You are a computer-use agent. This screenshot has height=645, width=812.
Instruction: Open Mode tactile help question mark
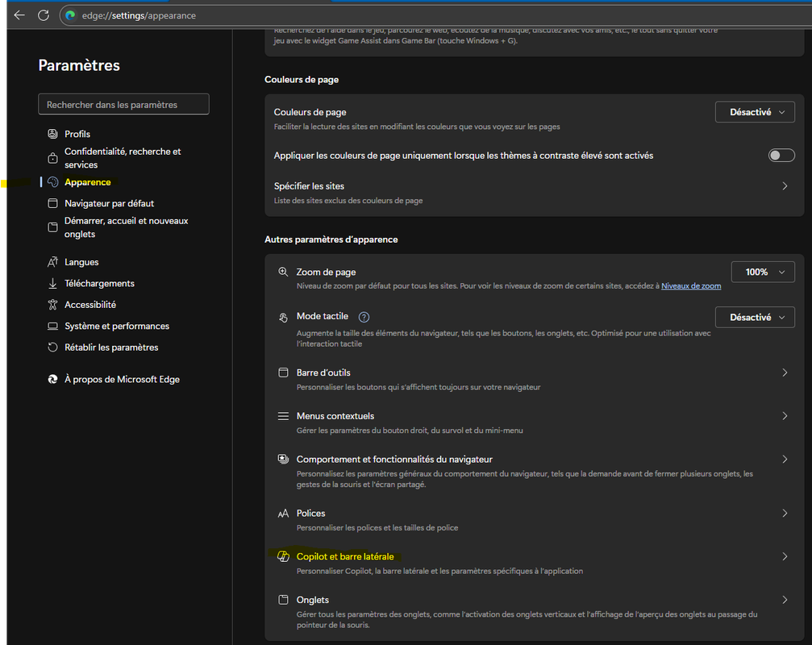pyautogui.click(x=364, y=317)
